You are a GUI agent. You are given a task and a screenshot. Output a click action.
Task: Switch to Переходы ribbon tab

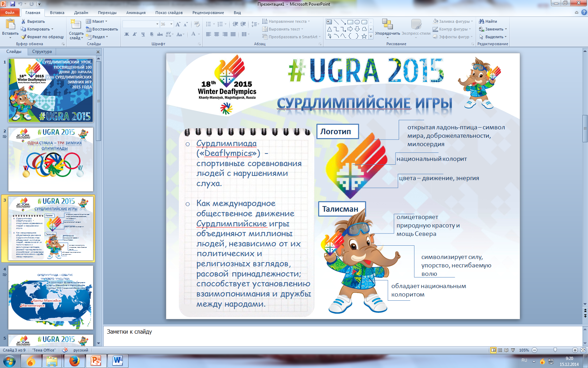107,13
